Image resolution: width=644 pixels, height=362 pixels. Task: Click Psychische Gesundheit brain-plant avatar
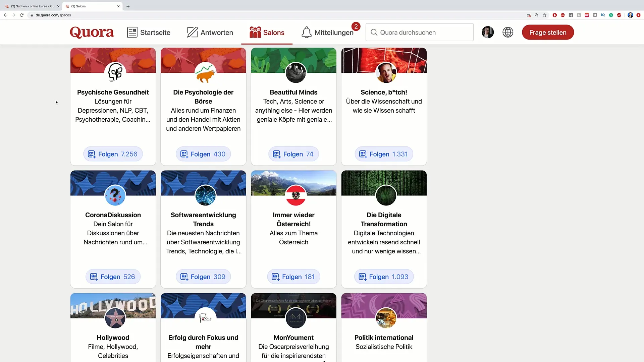pos(115,72)
